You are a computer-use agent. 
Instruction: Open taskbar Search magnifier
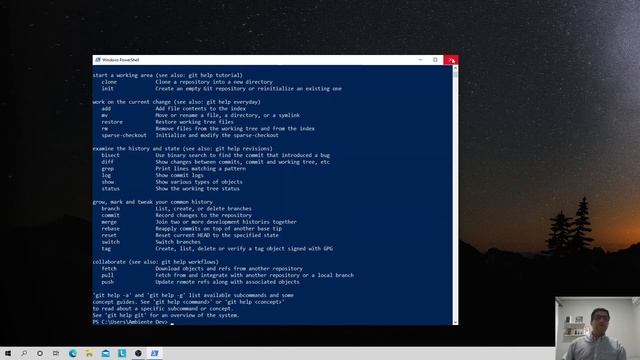click(24, 353)
